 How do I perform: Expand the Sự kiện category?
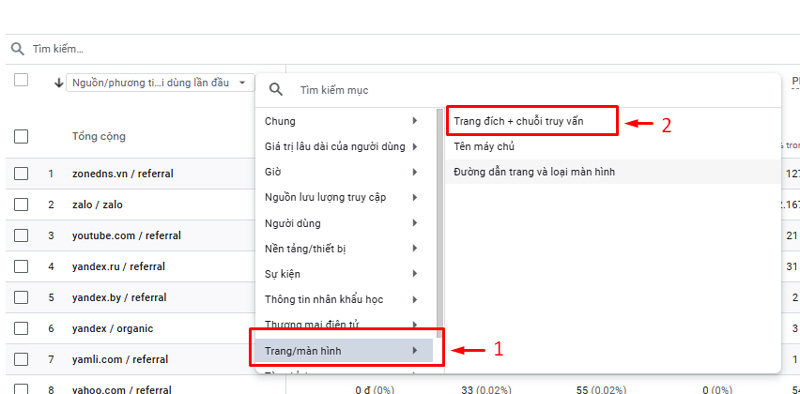tap(344, 274)
